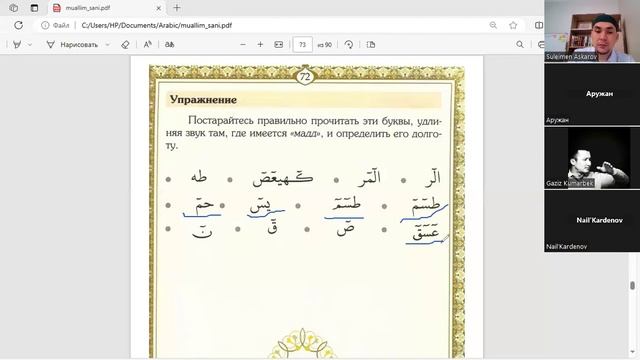Zoom out of the PDF
Image resolution: width=640 pixels, height=360 pixels.
[243, 44]
